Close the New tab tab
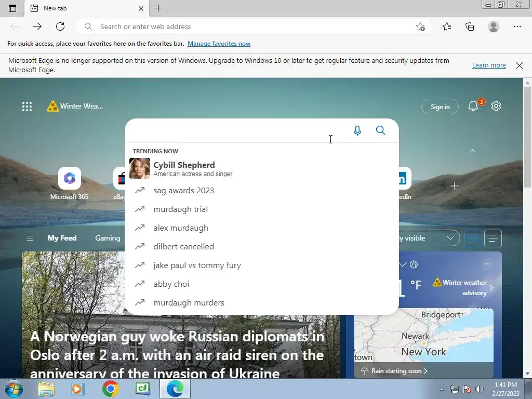Image resolution: width=532 pixels, height=399 pixels. [141, 8]
